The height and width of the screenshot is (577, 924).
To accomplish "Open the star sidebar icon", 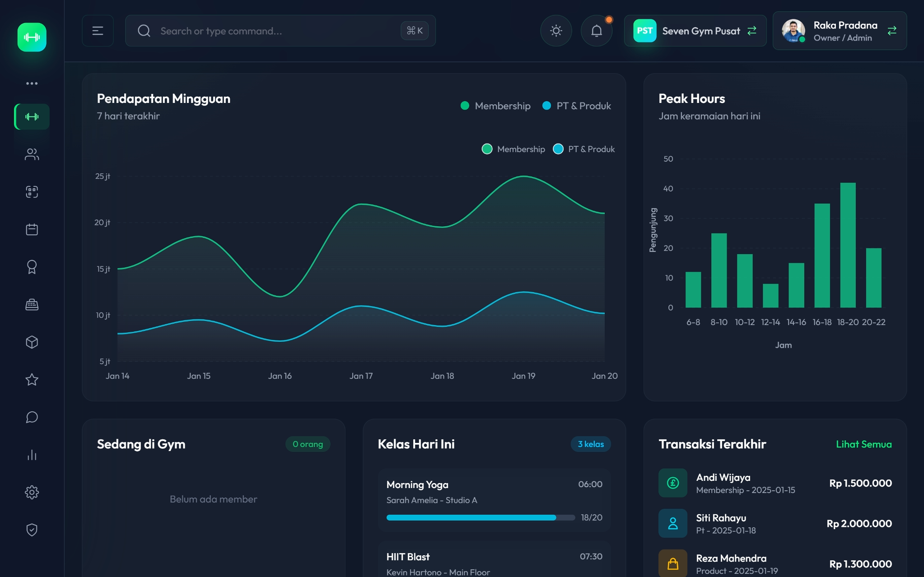I will coord(32,379).
